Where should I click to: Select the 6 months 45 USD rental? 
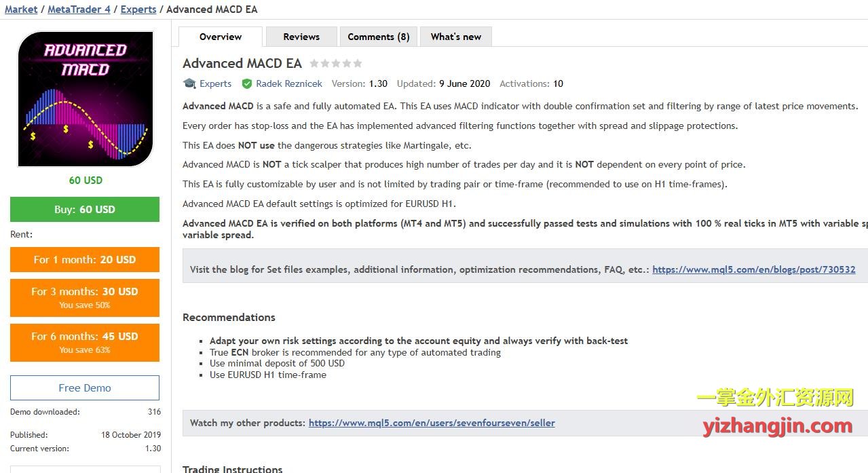(85, 342)
